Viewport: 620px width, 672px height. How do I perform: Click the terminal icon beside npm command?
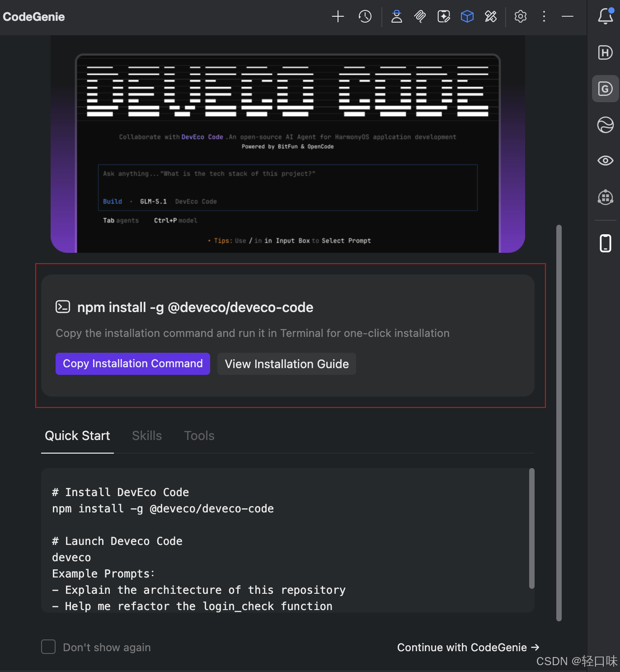[63, 307]
